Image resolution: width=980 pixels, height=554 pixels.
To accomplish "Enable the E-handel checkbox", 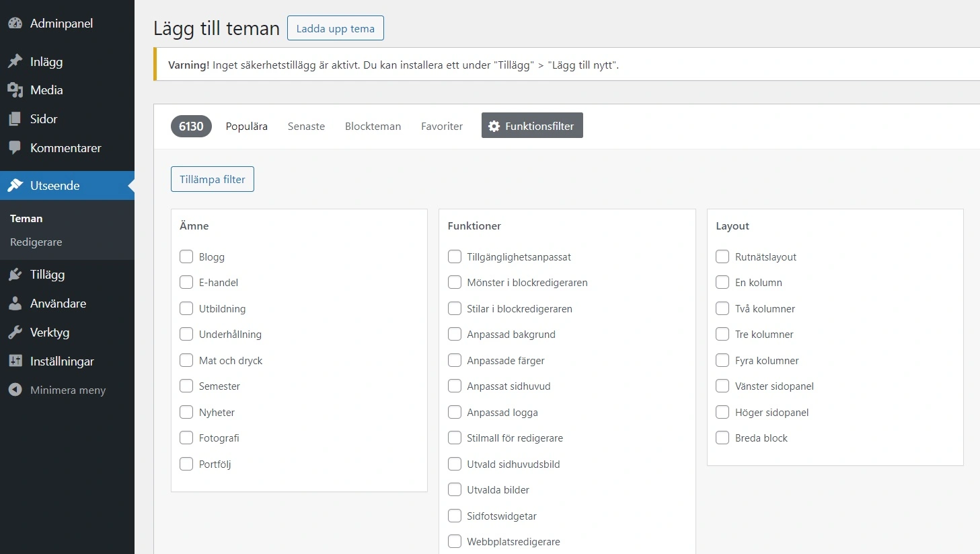I will [186, 282].
